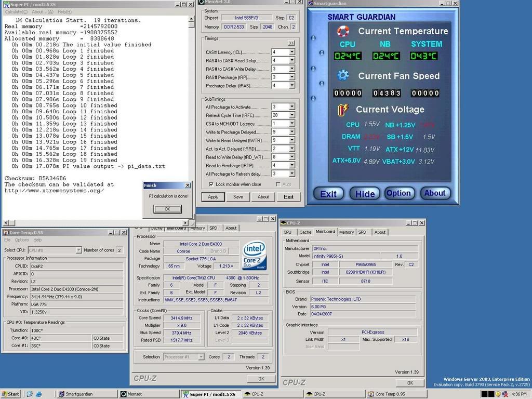Click the battery icon beside Current Voltage
Viewport: 532px width, 399px height.
343,110
